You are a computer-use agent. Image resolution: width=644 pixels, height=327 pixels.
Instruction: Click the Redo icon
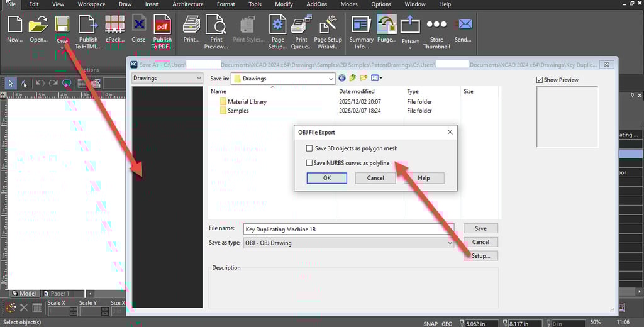click(x=53, y=84)
